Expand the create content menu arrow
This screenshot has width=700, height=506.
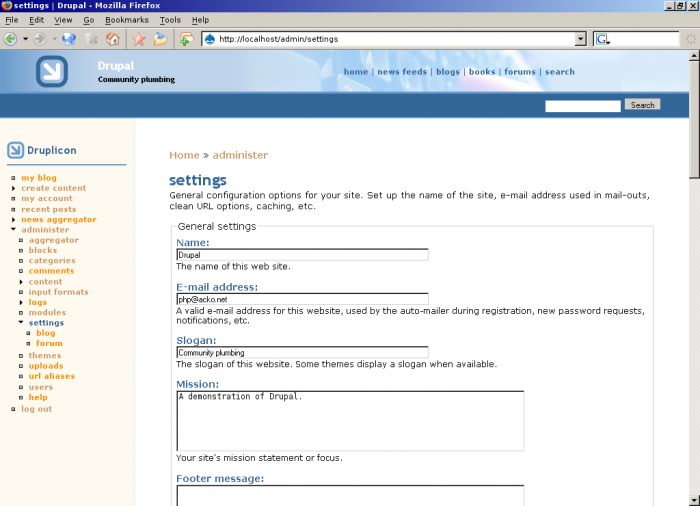click(13, 188)
